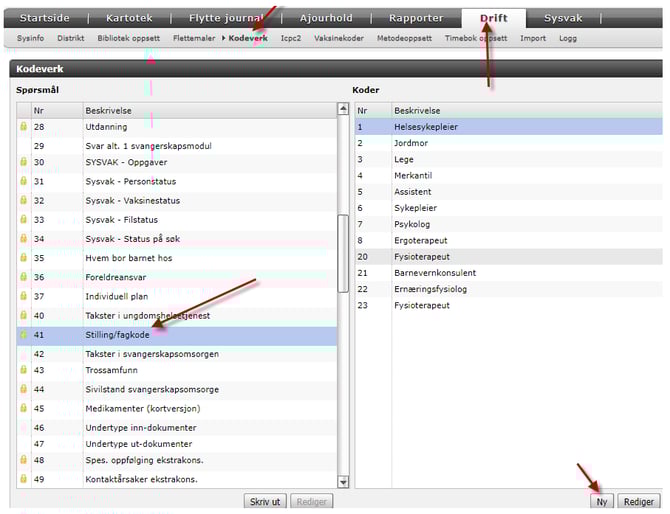Click the Skriv ut button
Screen dimensions: 670x514
click(x=265, y=502)
